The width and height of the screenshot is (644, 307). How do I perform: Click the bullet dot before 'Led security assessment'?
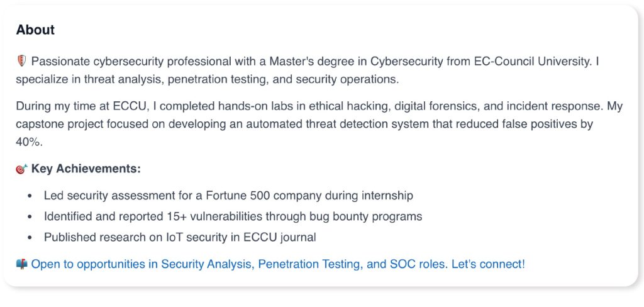[x=30, y=196]
